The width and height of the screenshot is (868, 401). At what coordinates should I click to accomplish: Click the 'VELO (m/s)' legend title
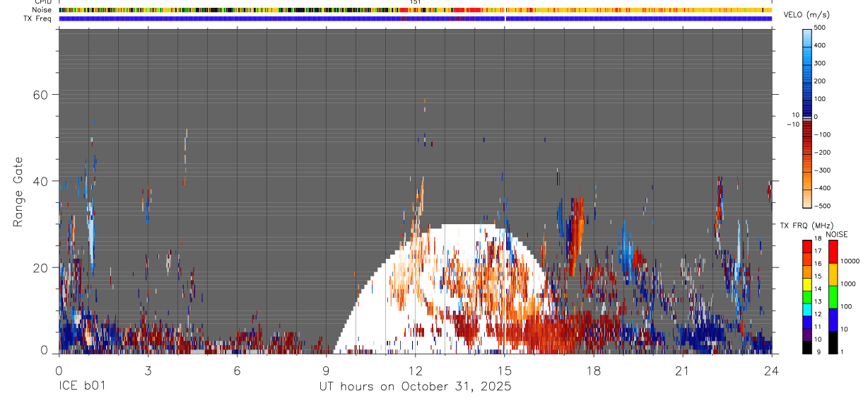806,16
